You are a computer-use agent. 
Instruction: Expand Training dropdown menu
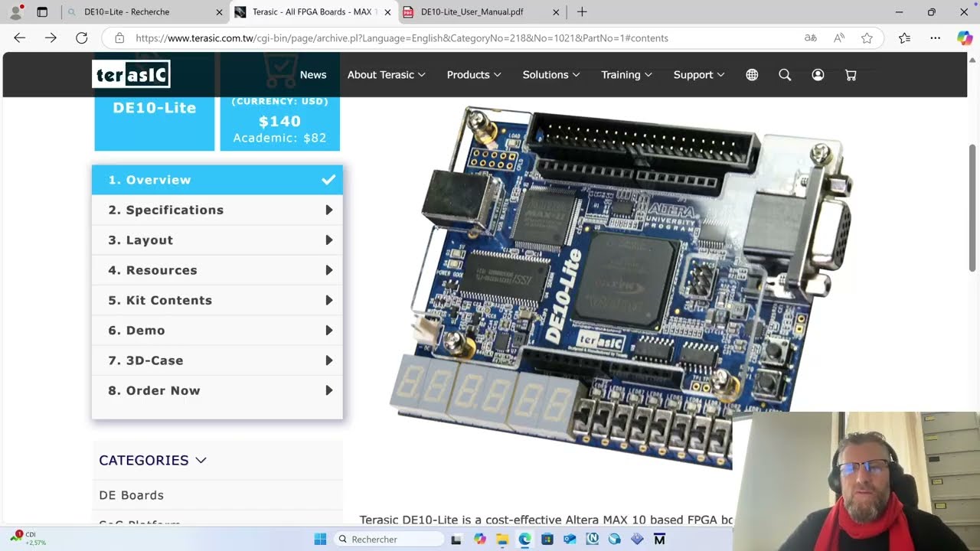[x=626, y=74]
